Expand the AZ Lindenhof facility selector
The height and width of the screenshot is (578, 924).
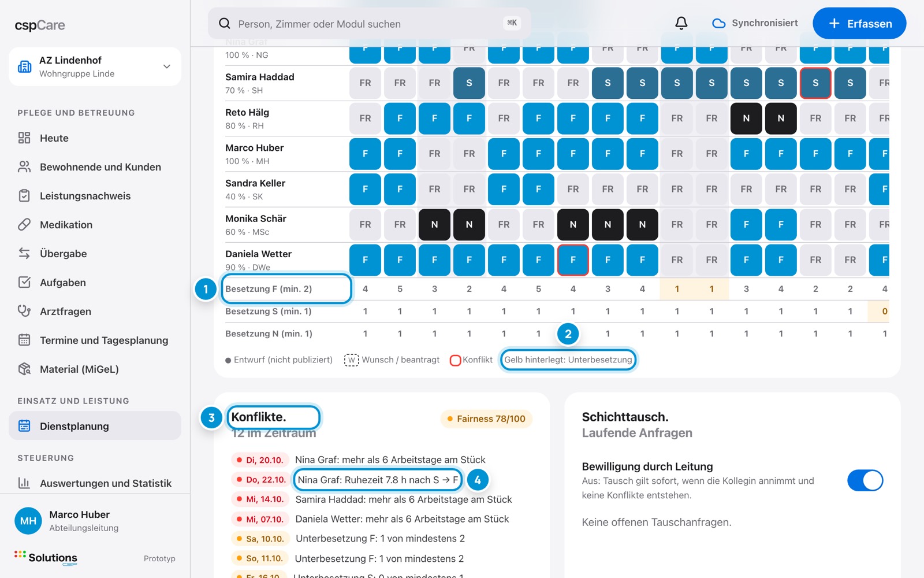95,66
